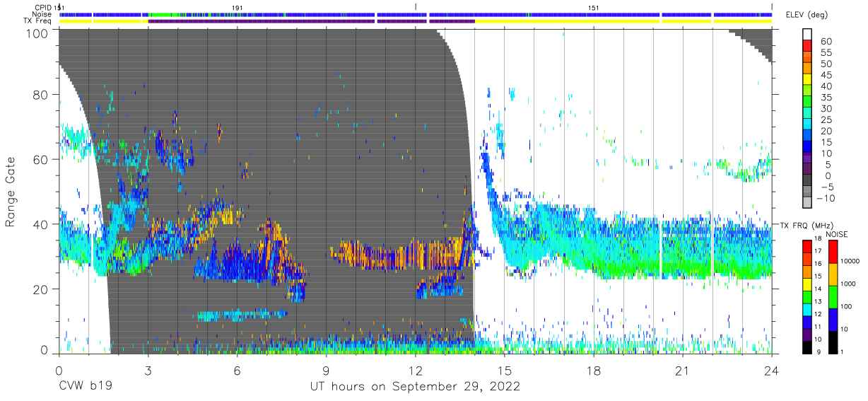This screenshot has height=401, width=868.
Task: Click the '60' label on ELEV legend
Action: pos(826,42)
